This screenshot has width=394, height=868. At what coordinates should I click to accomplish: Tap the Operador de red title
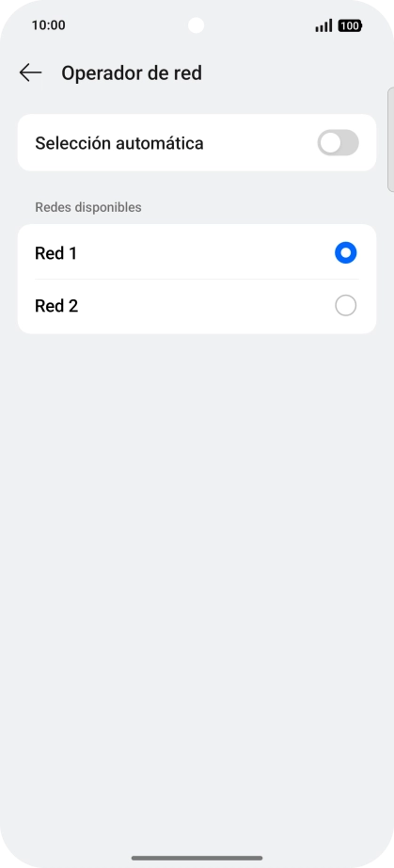[132, 73]
